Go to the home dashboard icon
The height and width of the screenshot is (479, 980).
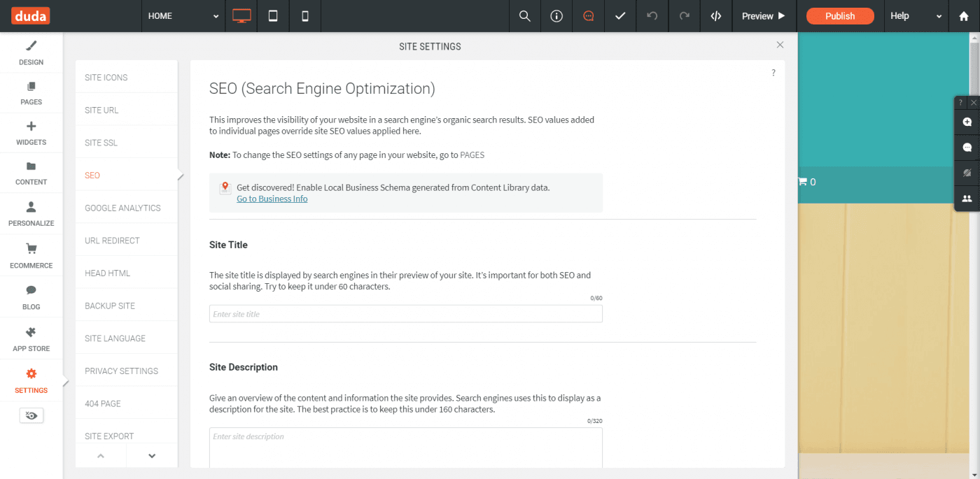[x=964, y=16]
